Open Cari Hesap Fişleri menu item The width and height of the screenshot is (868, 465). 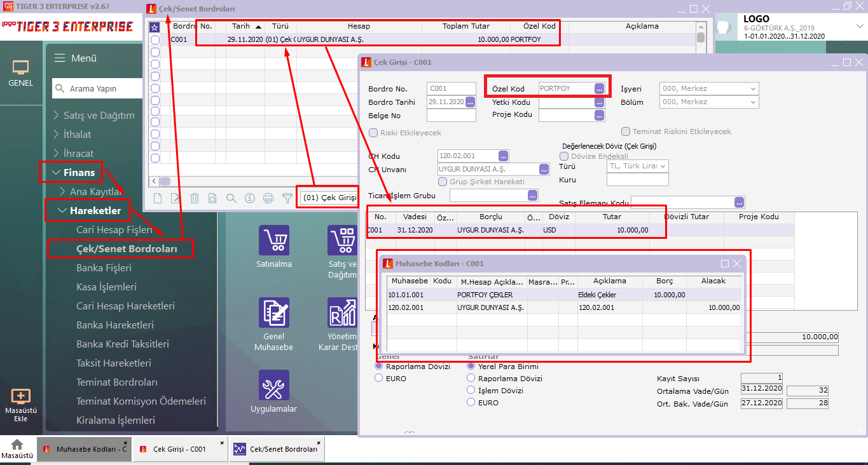114,230
